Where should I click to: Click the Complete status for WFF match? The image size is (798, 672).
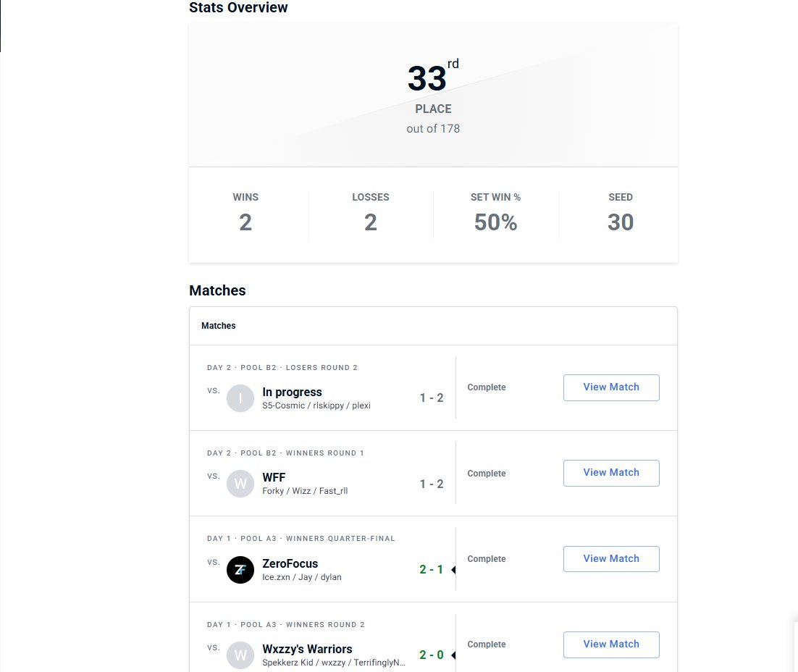pos(487,474)
